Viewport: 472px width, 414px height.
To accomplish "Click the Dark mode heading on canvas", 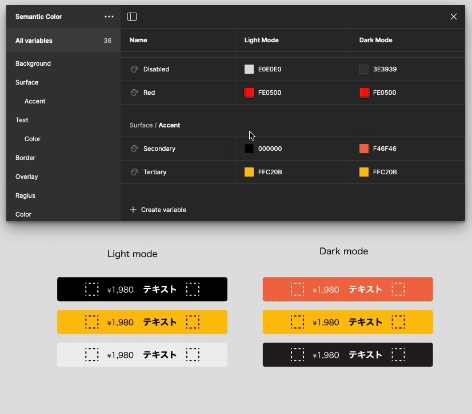I will [344, 251].
